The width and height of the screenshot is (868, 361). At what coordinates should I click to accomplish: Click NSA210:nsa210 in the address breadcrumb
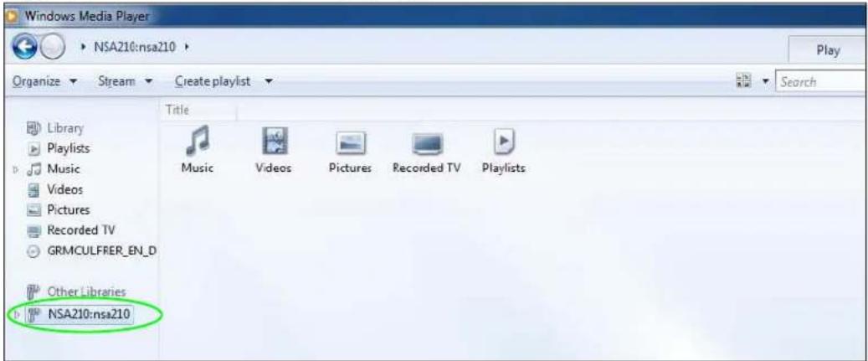[135, 47]
